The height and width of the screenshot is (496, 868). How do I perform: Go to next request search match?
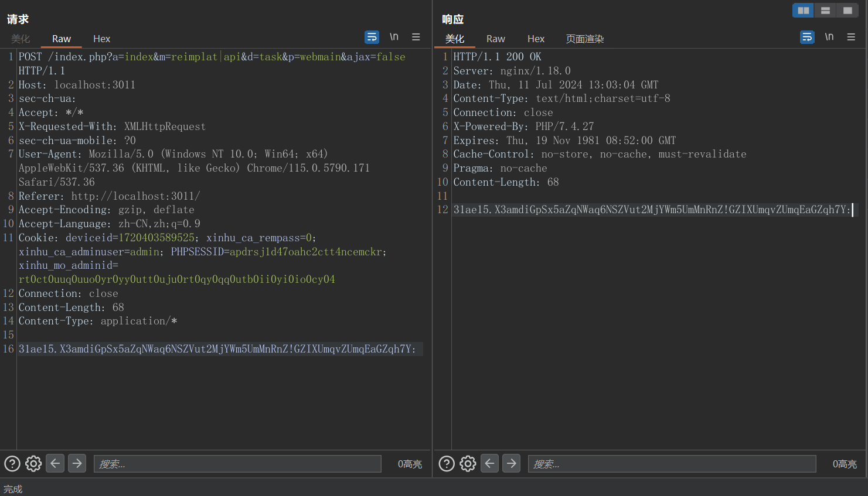click(77, 463)
